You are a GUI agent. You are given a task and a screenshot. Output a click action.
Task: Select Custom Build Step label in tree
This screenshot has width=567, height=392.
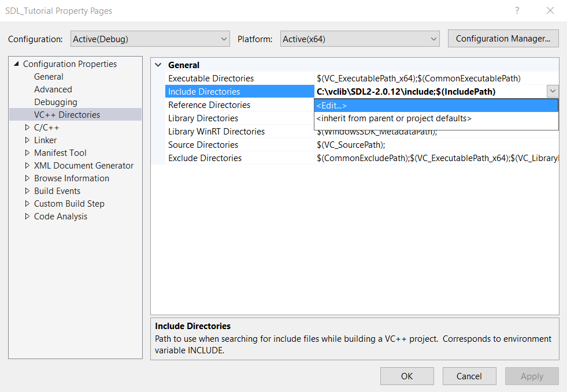pyautogui.click(x=69, y=204)
